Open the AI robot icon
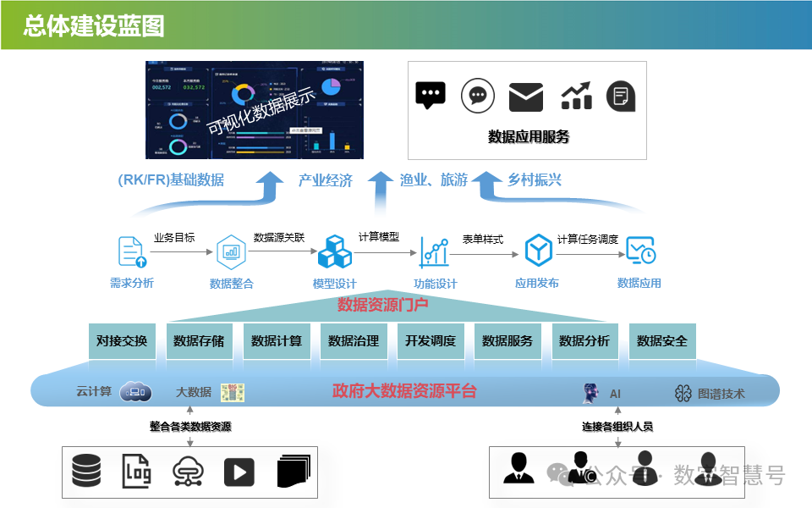 click(592, 391)
